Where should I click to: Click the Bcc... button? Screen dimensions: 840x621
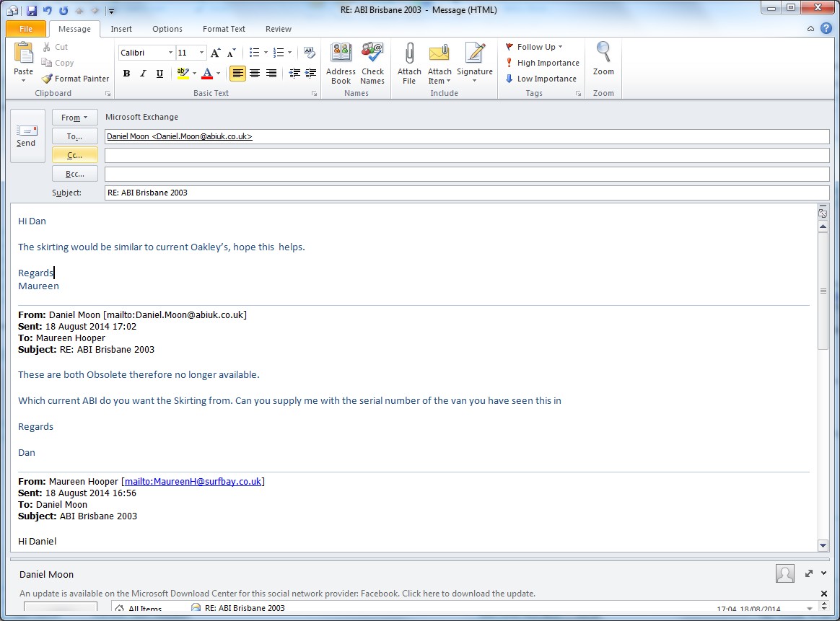click(x=74, y=174)
